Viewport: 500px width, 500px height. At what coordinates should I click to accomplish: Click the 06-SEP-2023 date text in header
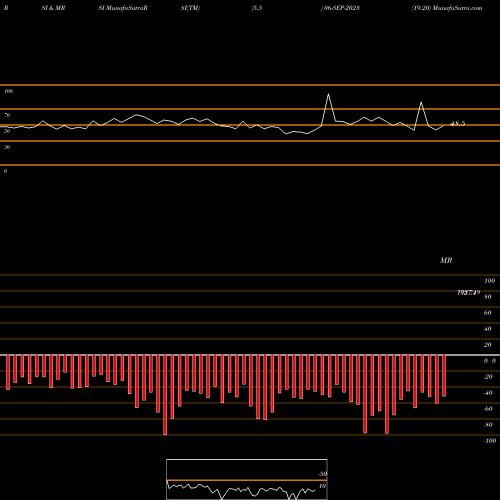tap(342, 8)
